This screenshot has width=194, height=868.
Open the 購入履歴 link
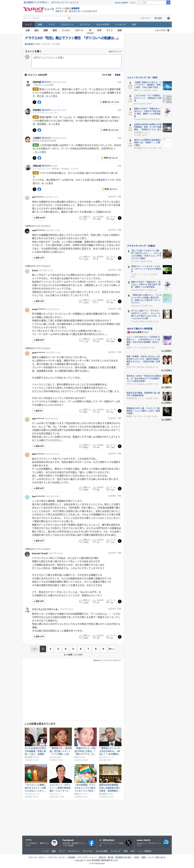(158, 18)
